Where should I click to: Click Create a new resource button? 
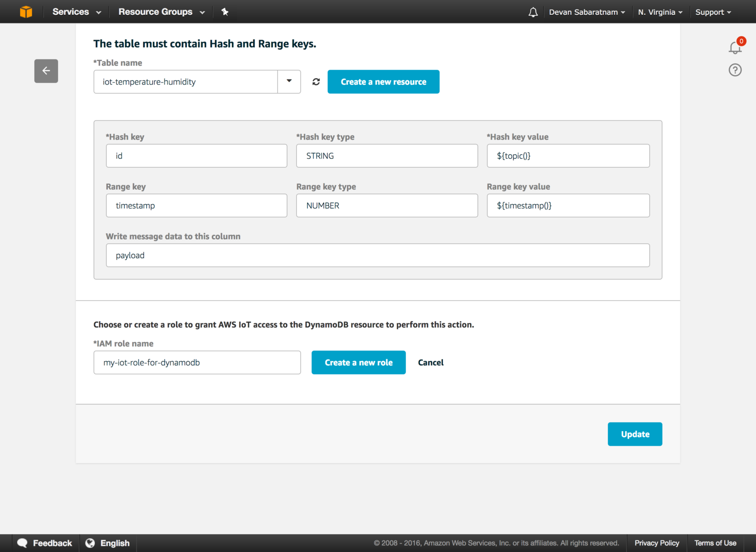pyautogui.click(x=383, y=82)
